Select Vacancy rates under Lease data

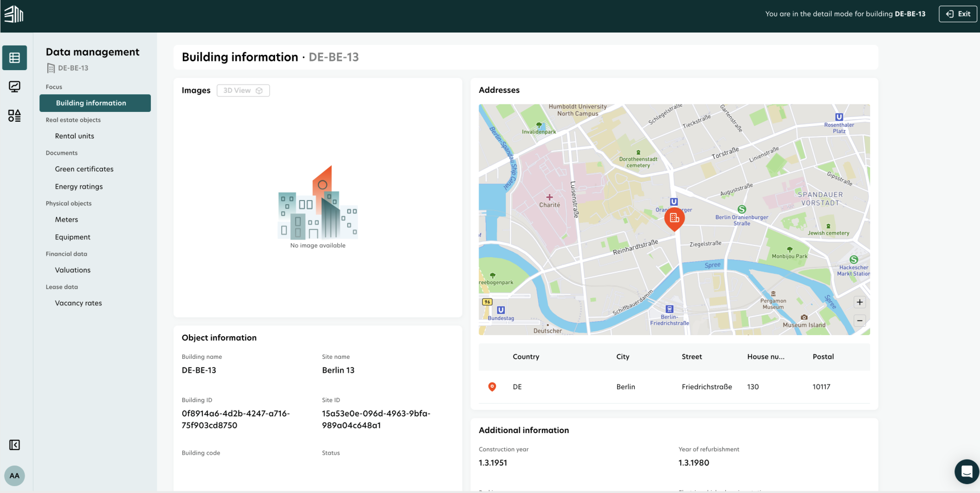78,303
